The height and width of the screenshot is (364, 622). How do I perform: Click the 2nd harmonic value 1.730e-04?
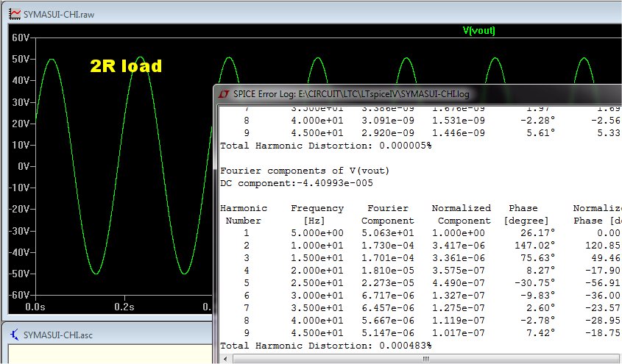[x=388, y=246]
